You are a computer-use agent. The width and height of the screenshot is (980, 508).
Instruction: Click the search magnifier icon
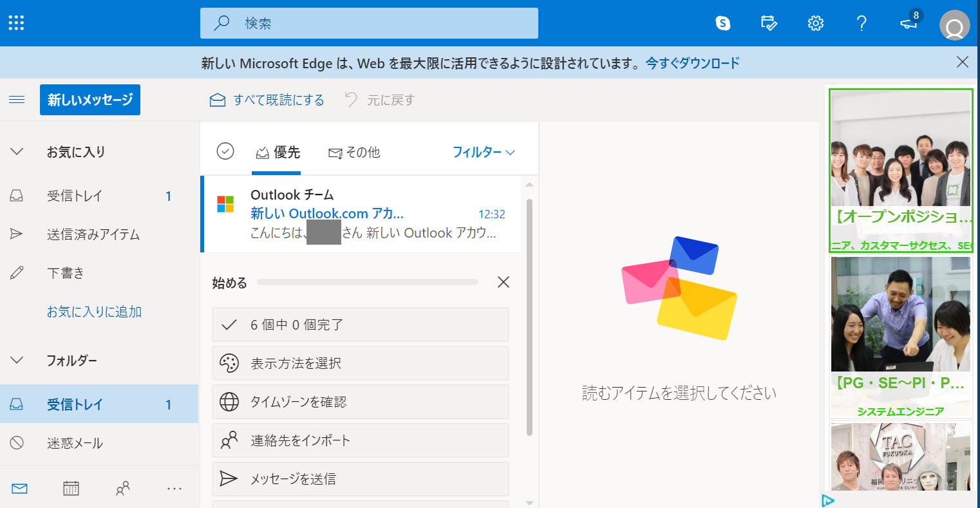tap(221, 23)
